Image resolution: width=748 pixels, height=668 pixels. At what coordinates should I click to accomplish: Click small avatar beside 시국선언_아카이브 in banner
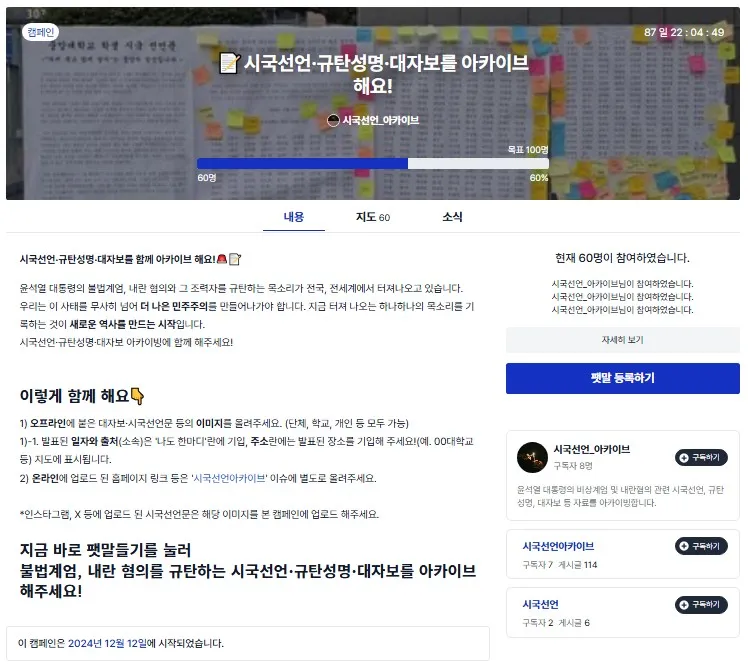tap(333, 121)
